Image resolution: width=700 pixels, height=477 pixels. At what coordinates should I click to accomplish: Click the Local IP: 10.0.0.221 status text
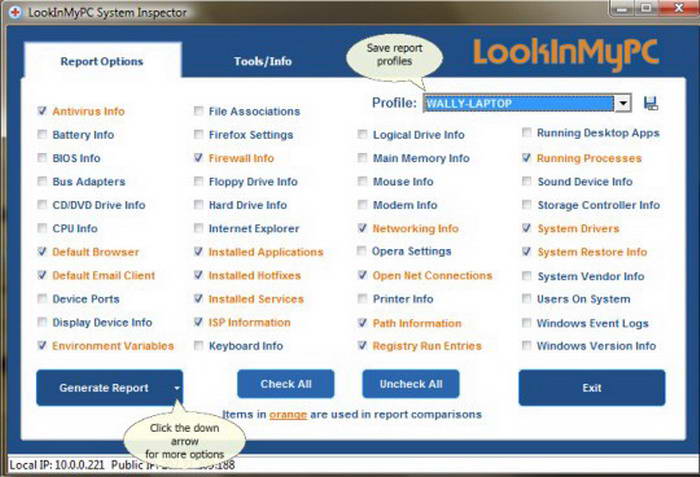pos(57,465)
